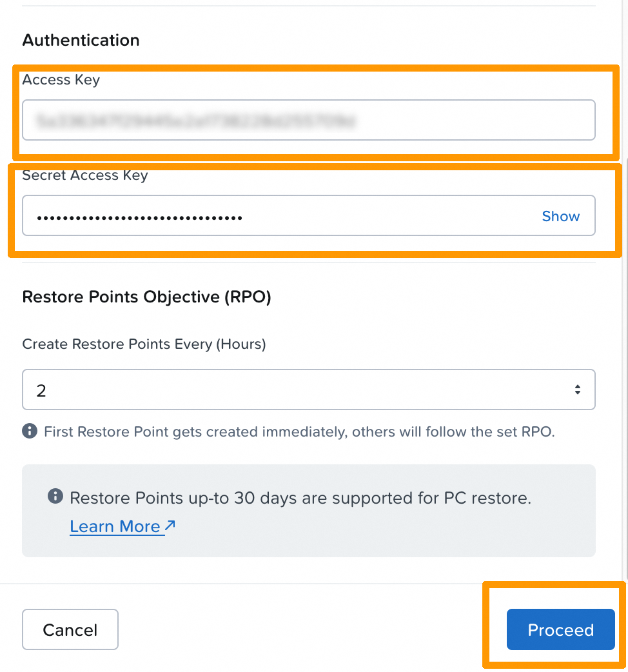The height and width of the screenshot is (672, 628).
Task: Click the info circle under the dropdown
Action: [x=29, y=431]
